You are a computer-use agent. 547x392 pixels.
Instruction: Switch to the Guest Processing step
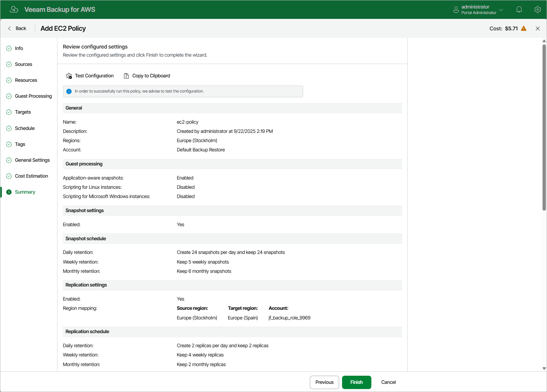point(33,96)
